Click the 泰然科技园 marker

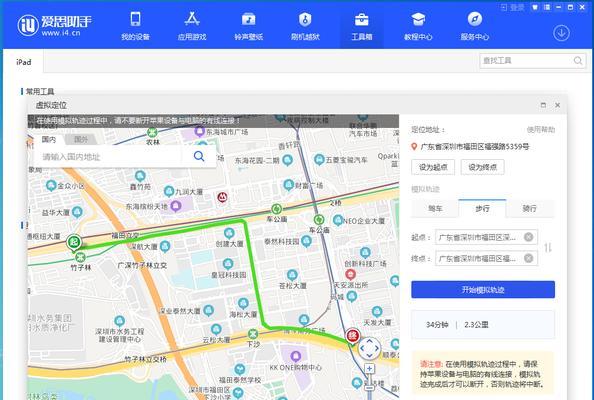tap(306, 241)
